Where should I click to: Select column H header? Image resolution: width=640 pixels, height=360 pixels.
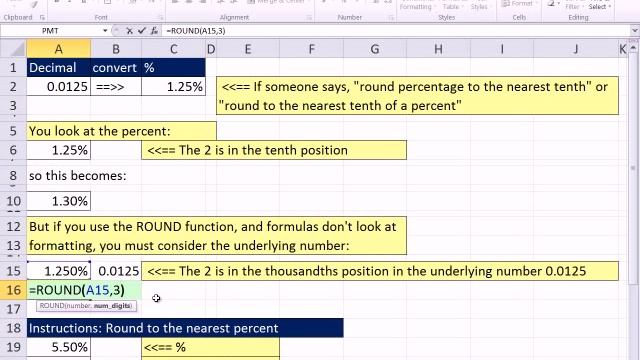click(x=438, y=49)
